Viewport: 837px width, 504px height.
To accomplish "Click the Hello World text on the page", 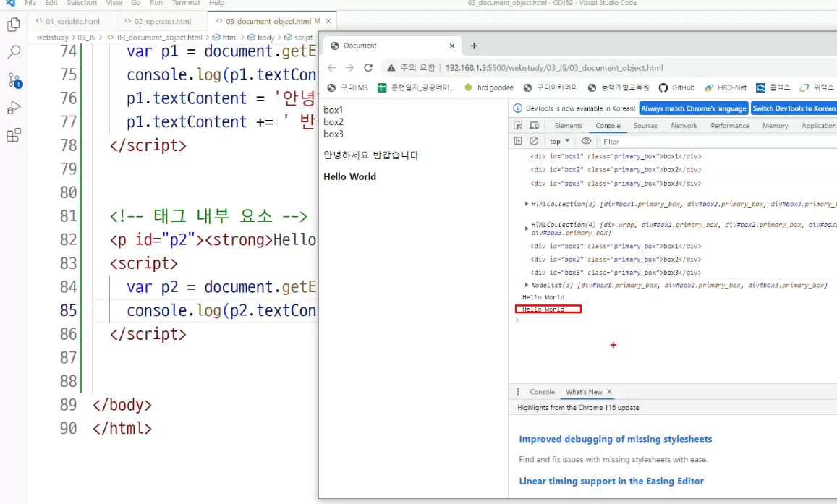I will tap(349, 176).
